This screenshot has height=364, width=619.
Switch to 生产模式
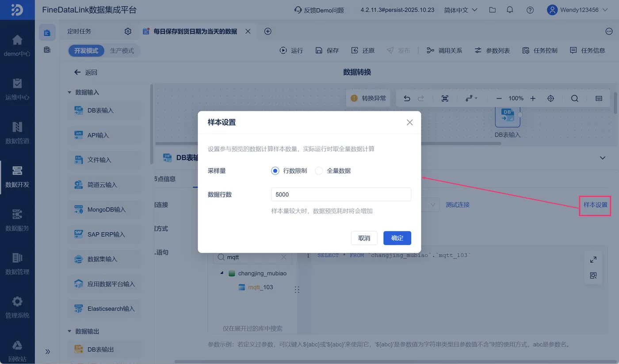[x=122, y=51]
